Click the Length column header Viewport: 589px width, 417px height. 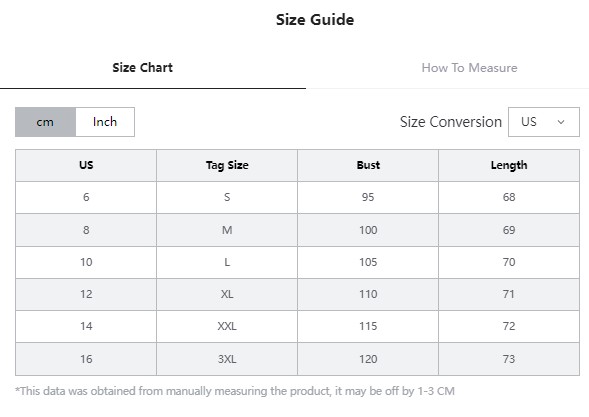coord(509,165)
